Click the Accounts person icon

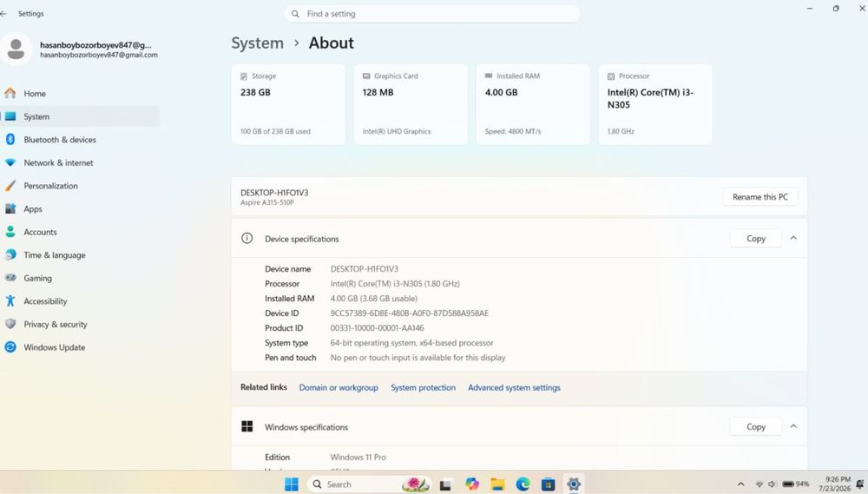(10, 232)
